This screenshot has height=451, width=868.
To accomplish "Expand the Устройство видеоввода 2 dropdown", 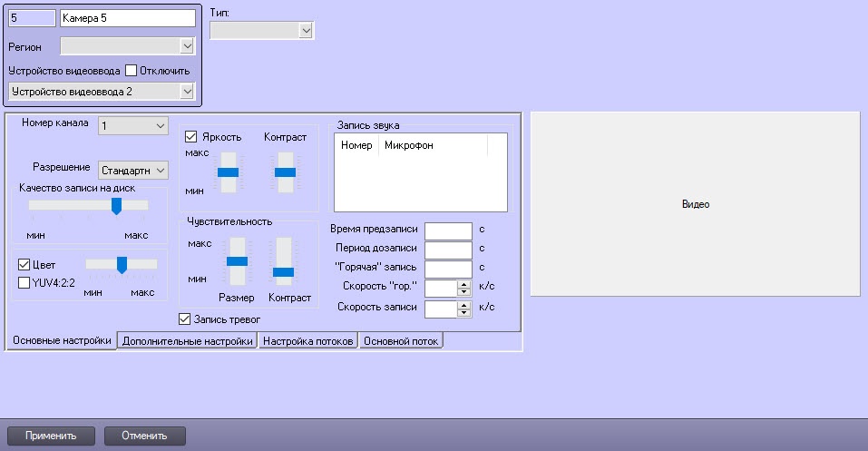I will [101, 91].
